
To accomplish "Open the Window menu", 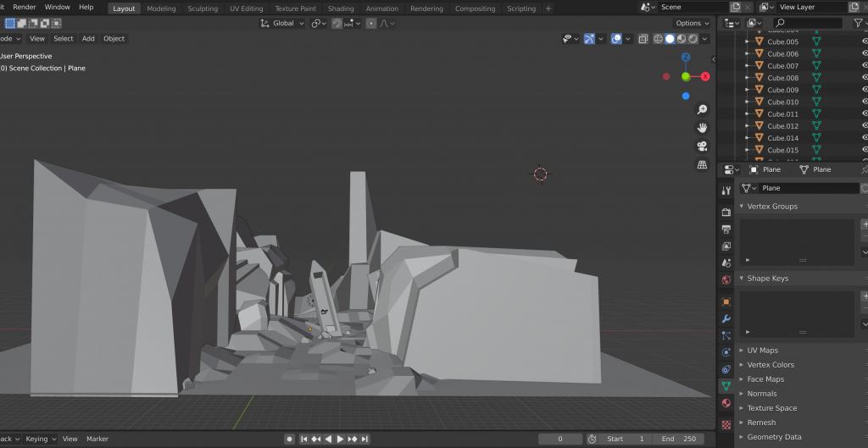I will tap(57, 7).
